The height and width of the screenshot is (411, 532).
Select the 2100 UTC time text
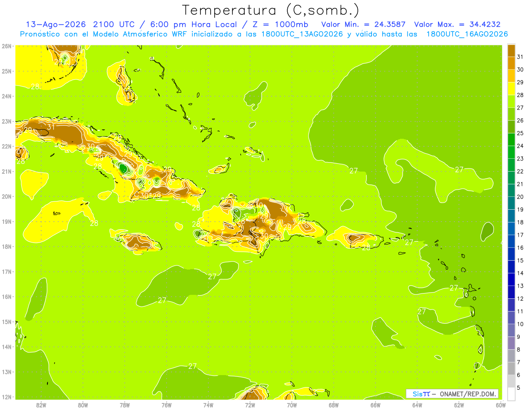(114, 24)
